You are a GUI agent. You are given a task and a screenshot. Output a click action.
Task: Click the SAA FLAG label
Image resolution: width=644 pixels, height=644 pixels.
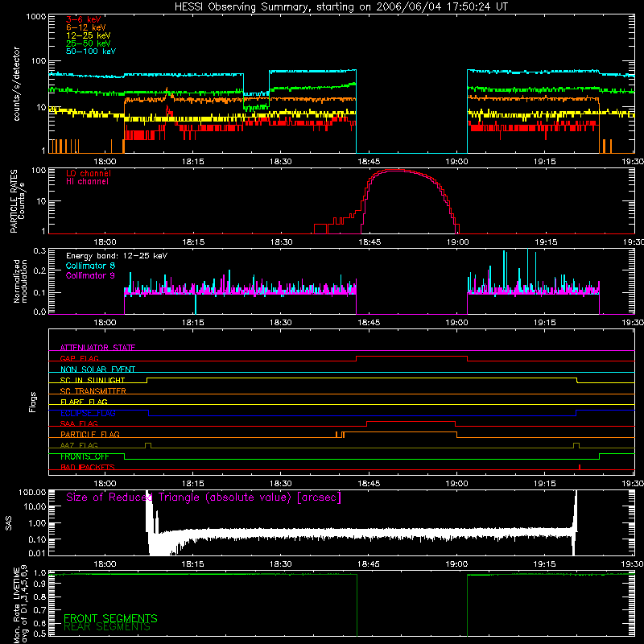79,423
